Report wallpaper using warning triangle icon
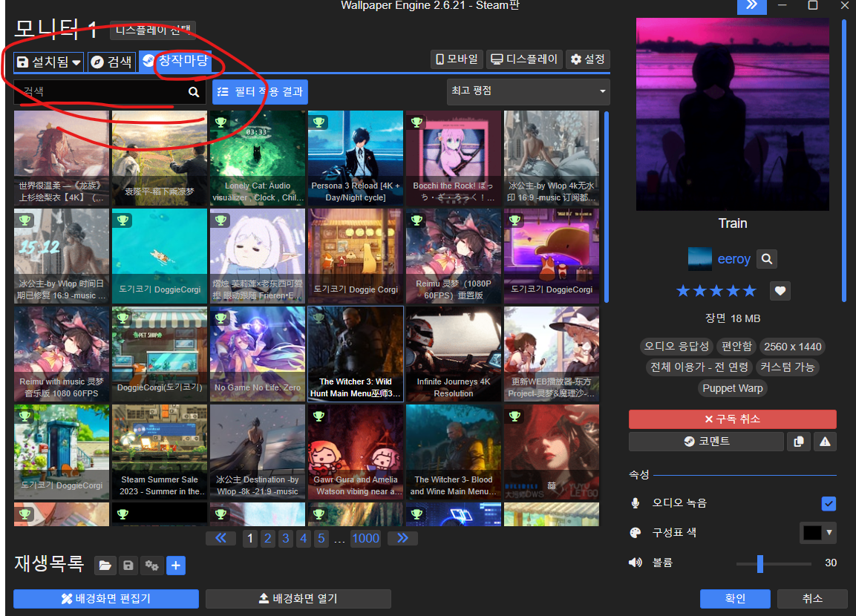Image resolution: width=856 pixels, height=616 pixels. click(x=825, y=442)
